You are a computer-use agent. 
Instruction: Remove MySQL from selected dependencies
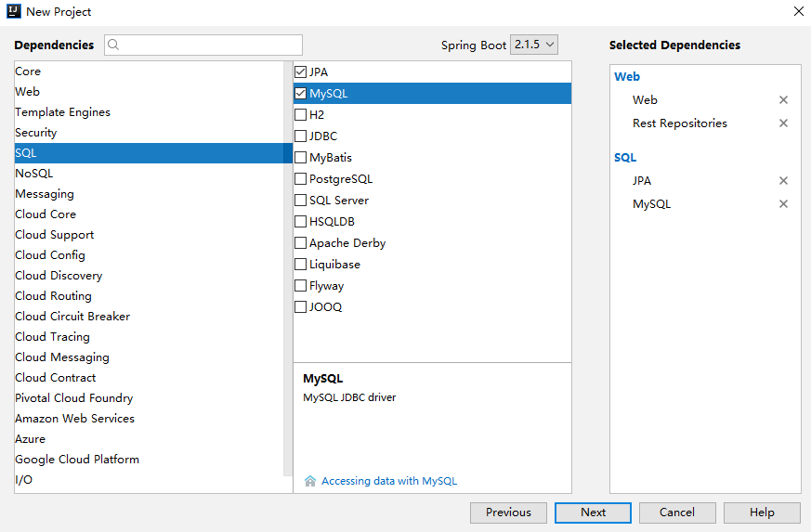pyautogui.click(x=783, y=204)
